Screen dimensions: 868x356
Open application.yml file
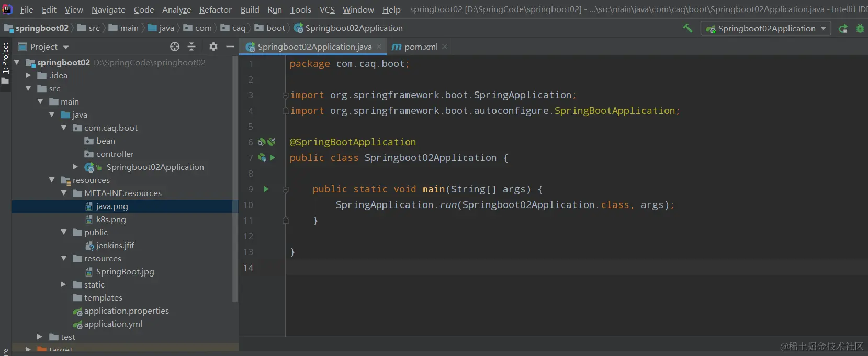click(x=107, y=324)
